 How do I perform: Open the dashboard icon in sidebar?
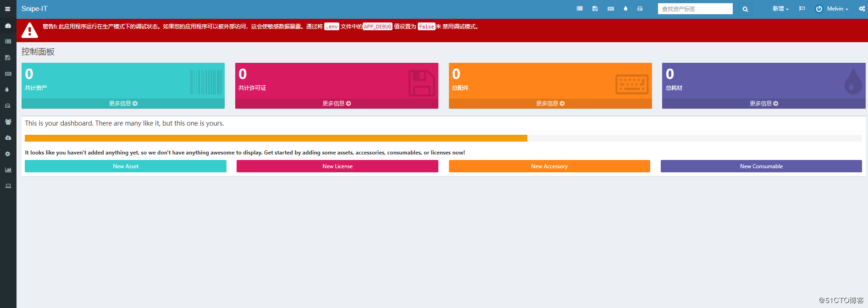8,26
